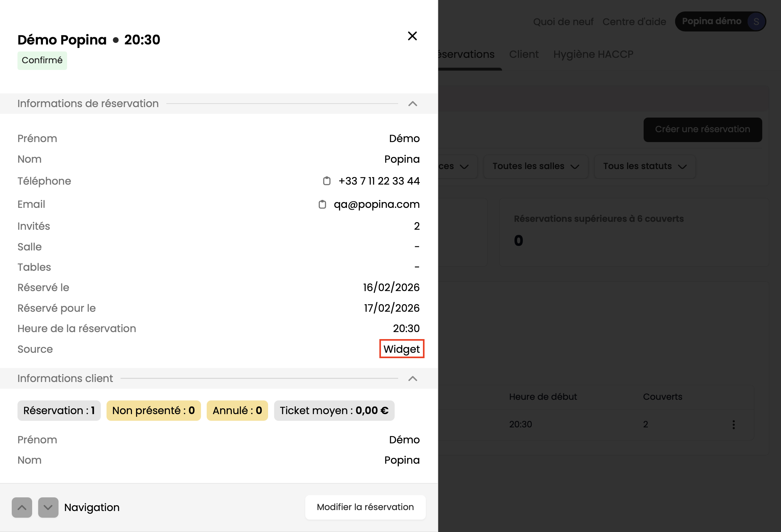Click the reserved-for date 17/02/2026

tap(392, 308)
